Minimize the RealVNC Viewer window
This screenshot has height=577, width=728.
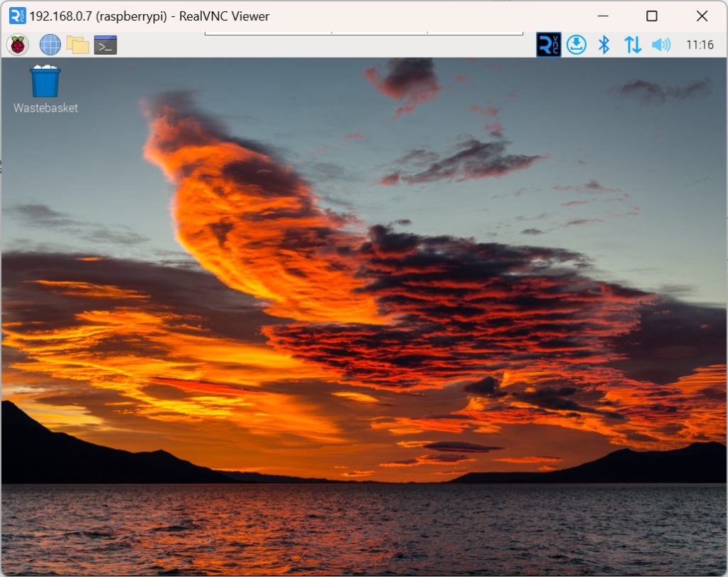pyautogui.click(x=603, y=16)
